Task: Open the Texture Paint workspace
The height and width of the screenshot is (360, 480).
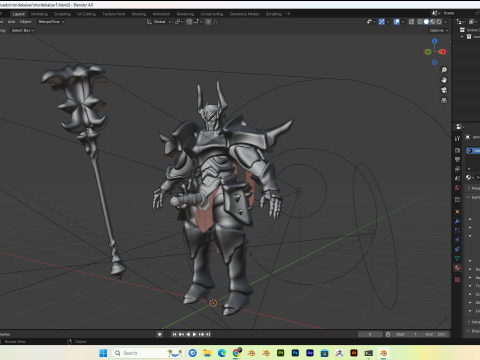Action: 114,14
